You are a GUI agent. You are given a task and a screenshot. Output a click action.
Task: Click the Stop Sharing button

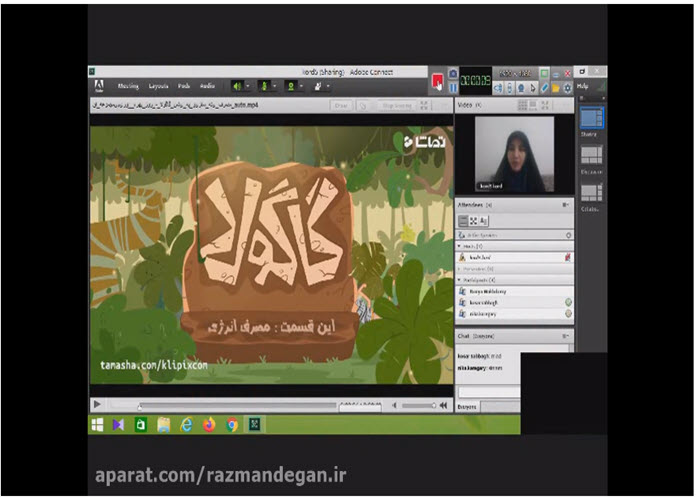397,106
